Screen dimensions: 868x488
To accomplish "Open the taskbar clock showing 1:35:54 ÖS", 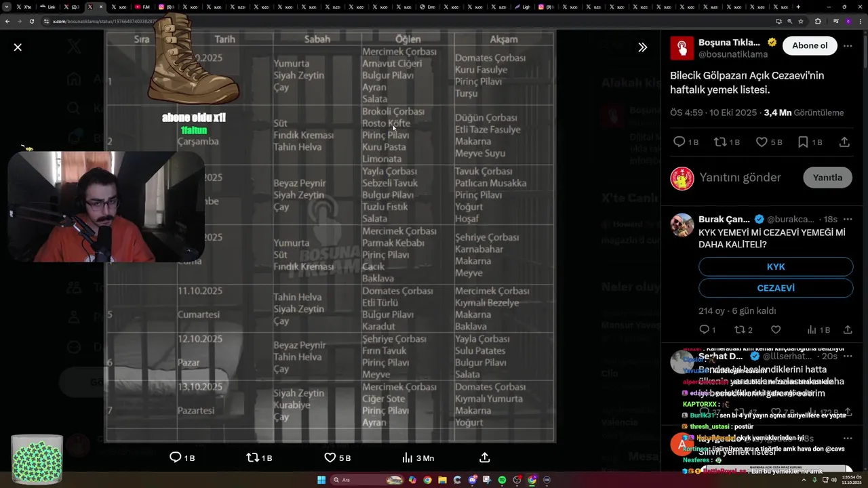I will pyautogui.click(x=850, y=480).
